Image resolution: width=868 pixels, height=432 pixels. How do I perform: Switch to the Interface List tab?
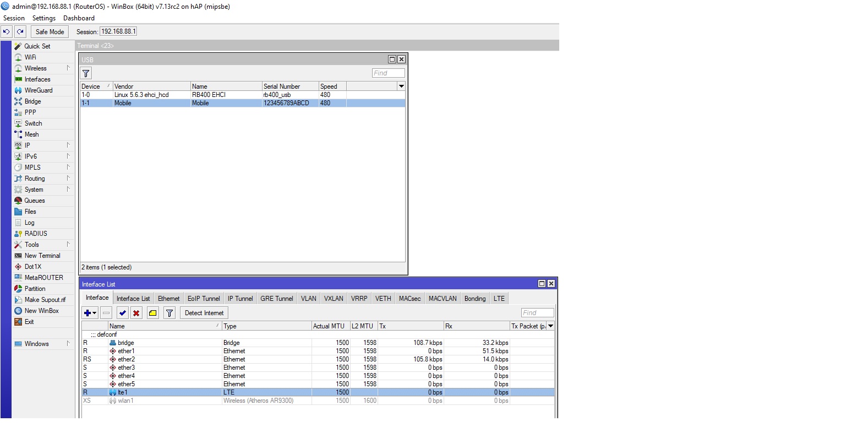pos(133,299)
